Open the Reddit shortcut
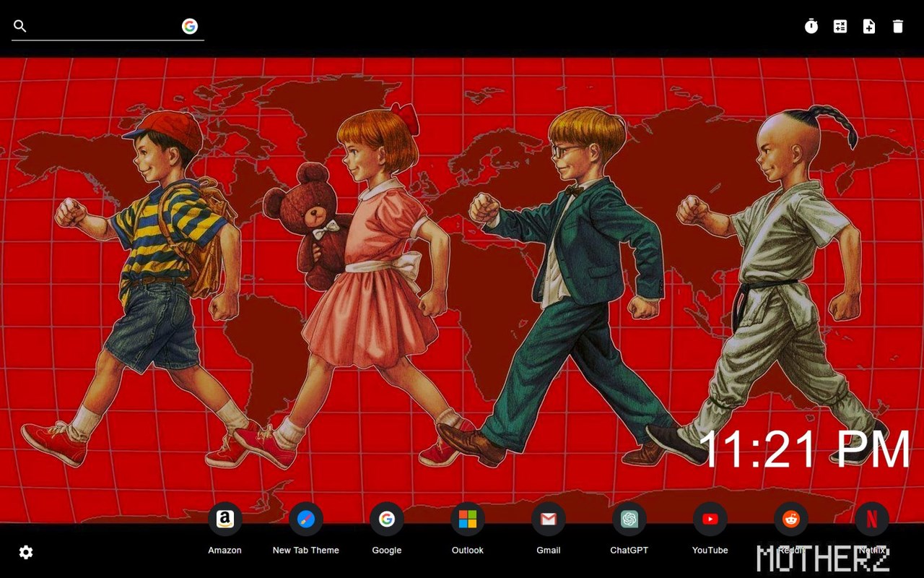The height and width of the screenshot is (578, 924). (791, 519)
